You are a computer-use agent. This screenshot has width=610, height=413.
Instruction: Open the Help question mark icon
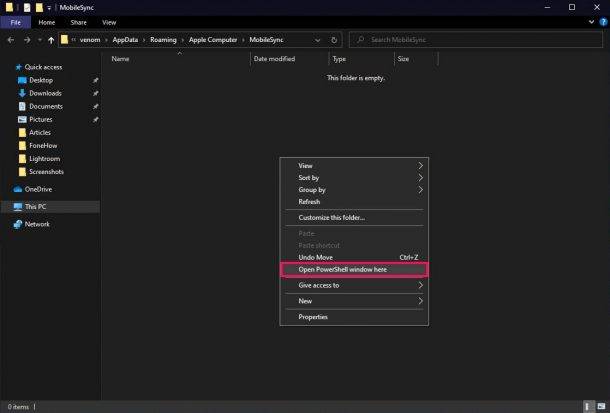[602, 22]
